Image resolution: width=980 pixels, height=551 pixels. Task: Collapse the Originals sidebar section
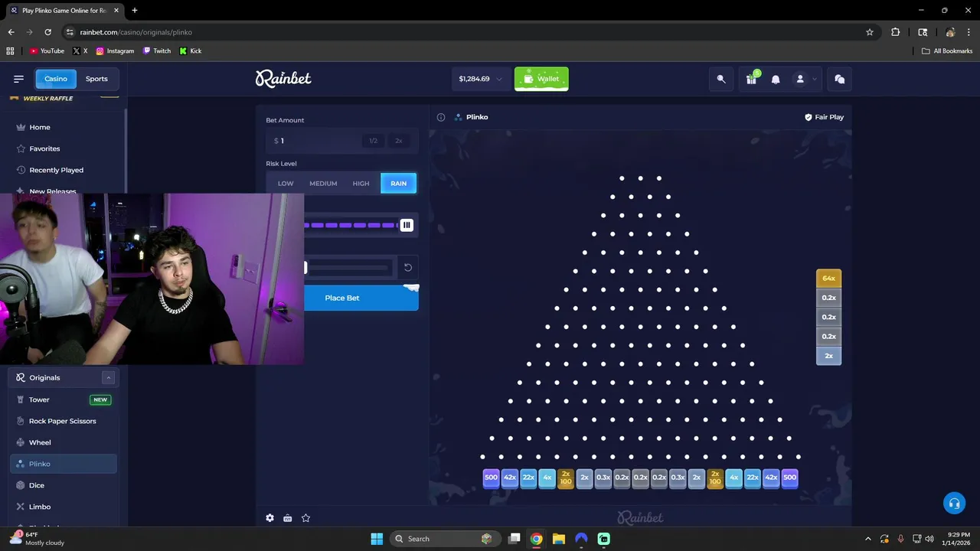[109, 377]
